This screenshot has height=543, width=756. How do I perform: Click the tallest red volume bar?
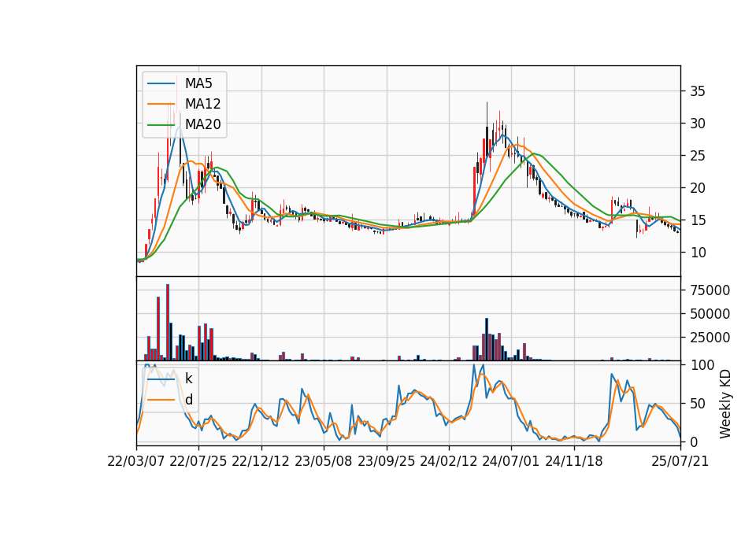[x=167, y=323]
